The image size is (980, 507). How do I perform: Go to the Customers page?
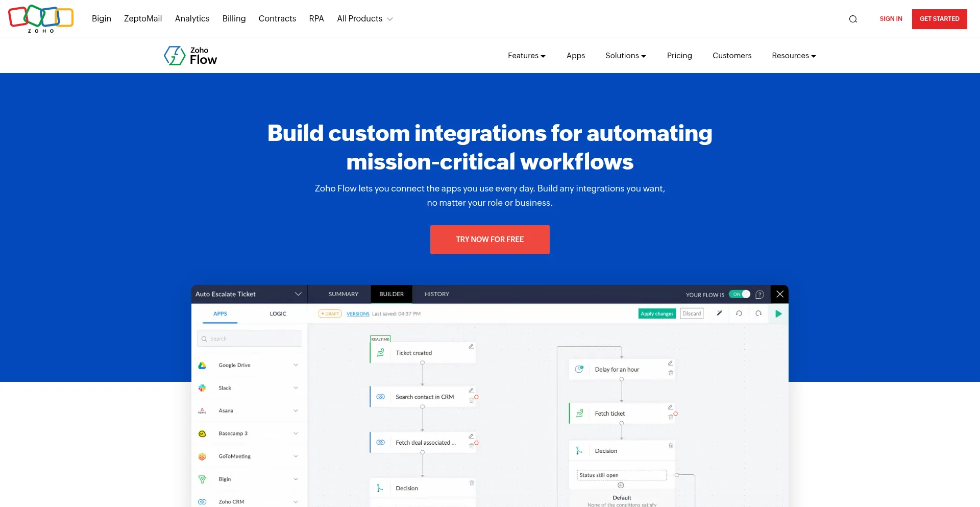coord(732,56)
